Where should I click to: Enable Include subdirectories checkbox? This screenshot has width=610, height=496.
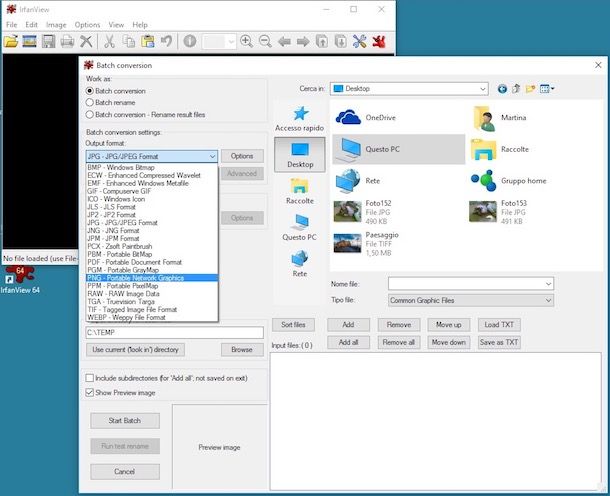tap(89, 378)
